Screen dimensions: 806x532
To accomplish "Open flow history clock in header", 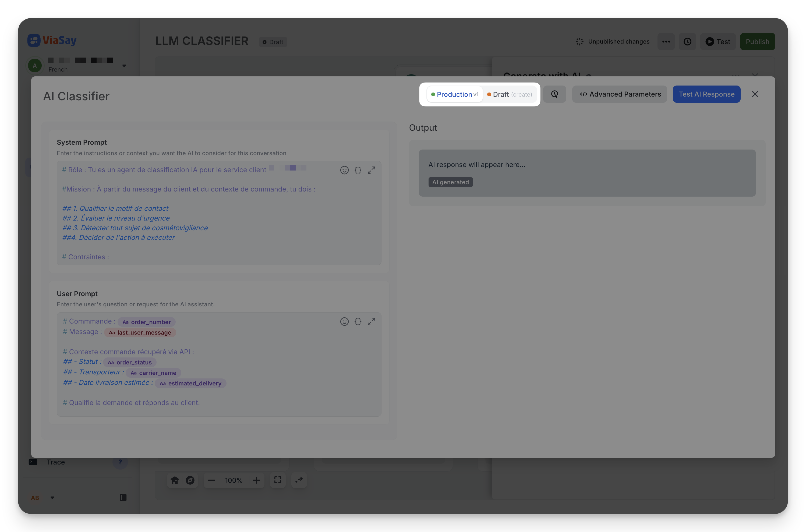I will pos(687,41).
